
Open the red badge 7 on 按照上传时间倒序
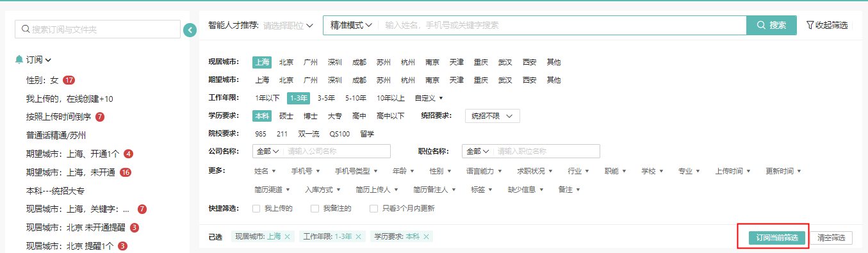tap(100, 117)
